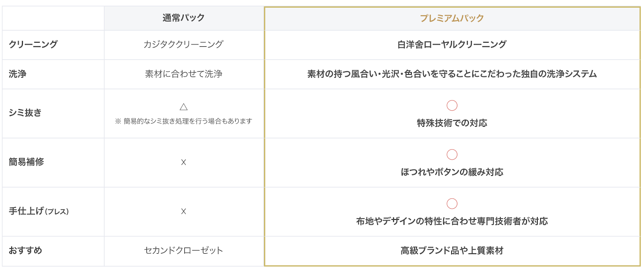Click the triangle symbol in シミ抜き row
Screen dimensions: 644x271
tap(184, 107)
